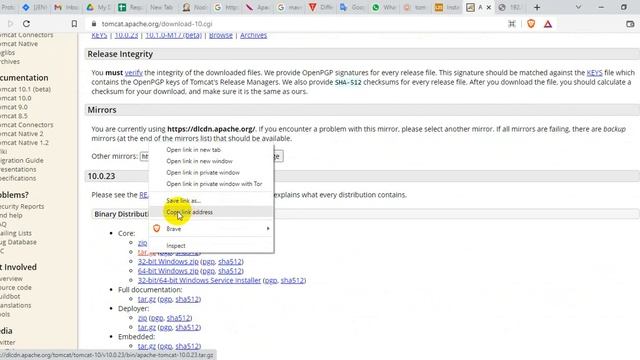The image size is (640, 360).
Task: Open sidebar Migration Guide link
Action: coord(22,160)
